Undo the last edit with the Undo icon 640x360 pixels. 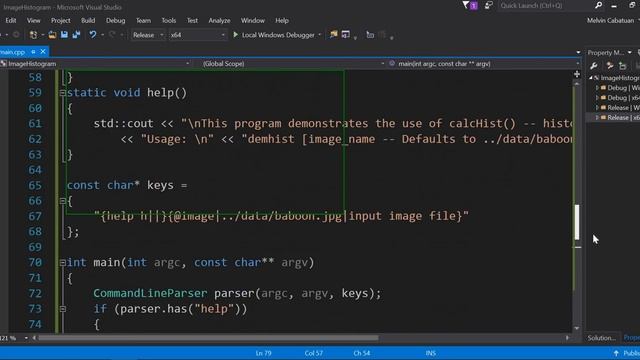point(93,35)
